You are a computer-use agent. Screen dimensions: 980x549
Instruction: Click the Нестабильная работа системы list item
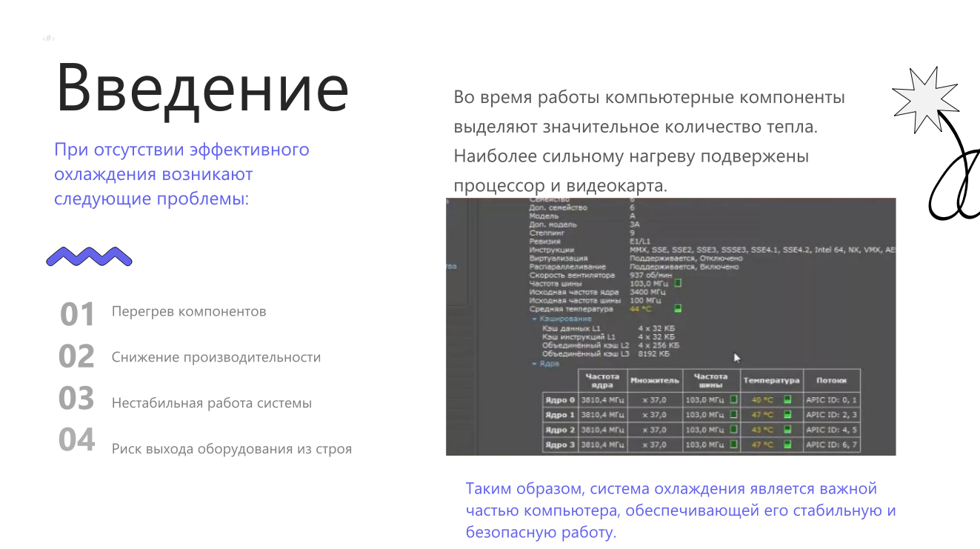click(212, 403)
